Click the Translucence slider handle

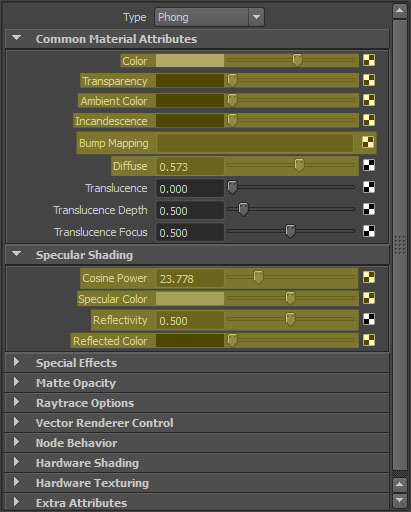pos(232,187)
